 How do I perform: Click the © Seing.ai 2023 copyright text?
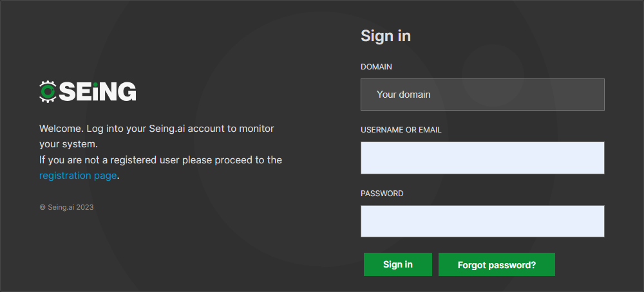[66, 207]
